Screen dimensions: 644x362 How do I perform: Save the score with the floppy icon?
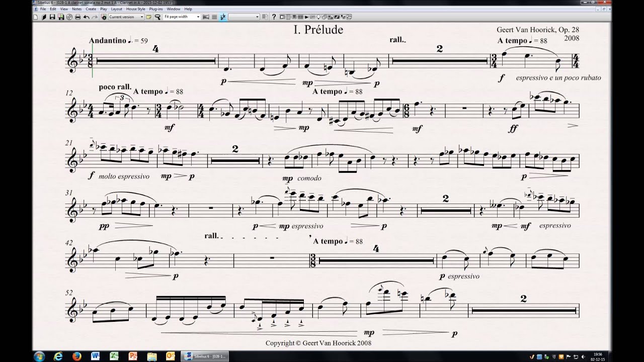52,17
